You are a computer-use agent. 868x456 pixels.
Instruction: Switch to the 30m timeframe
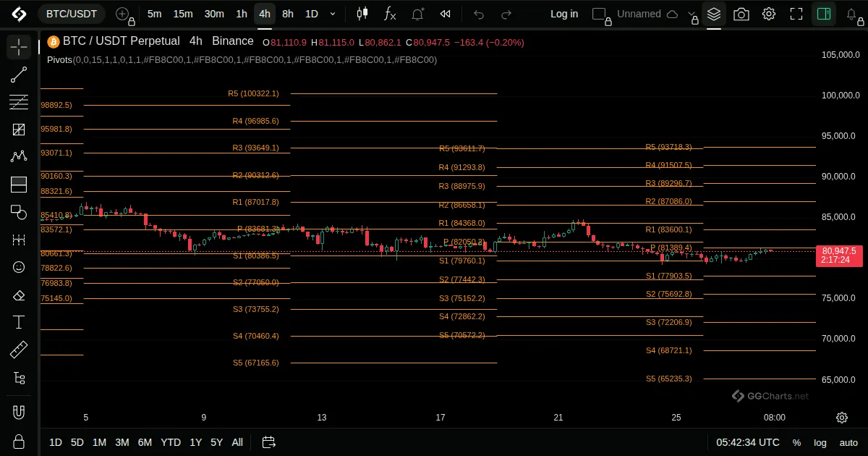point(214,14)
